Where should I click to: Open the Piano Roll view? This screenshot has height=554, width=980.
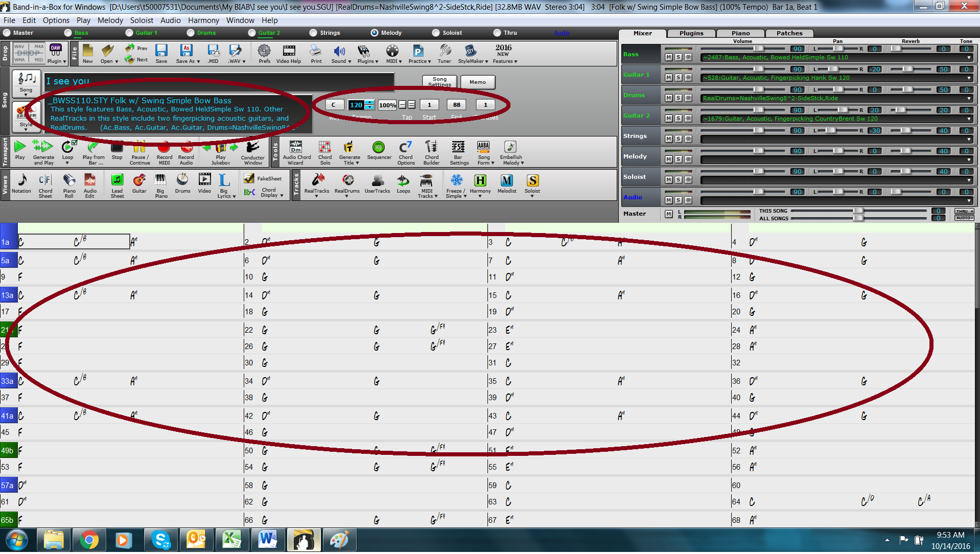pyautogui.click(x=69, y=186)
